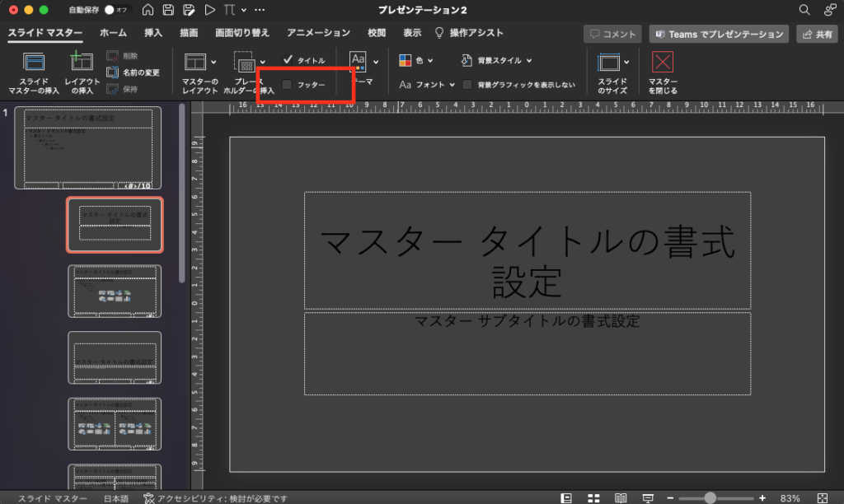This screenshot has width=844, height=504.
Task: Click the zoom slider handle
Action: 710,498
